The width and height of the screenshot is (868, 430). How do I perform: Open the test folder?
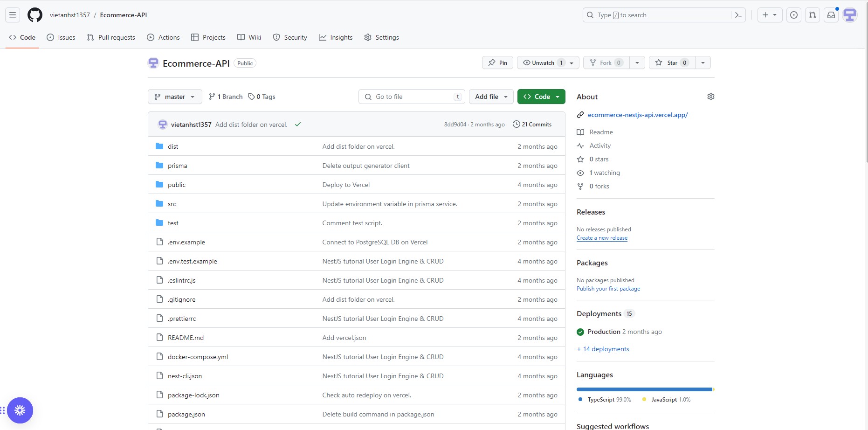173,223
